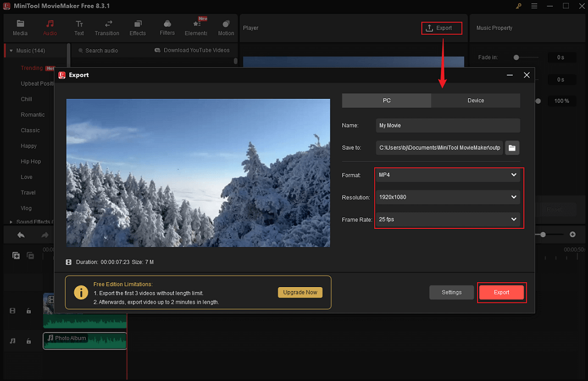
Task: Click the Upgrade Now button
Action: pos(300,293)
